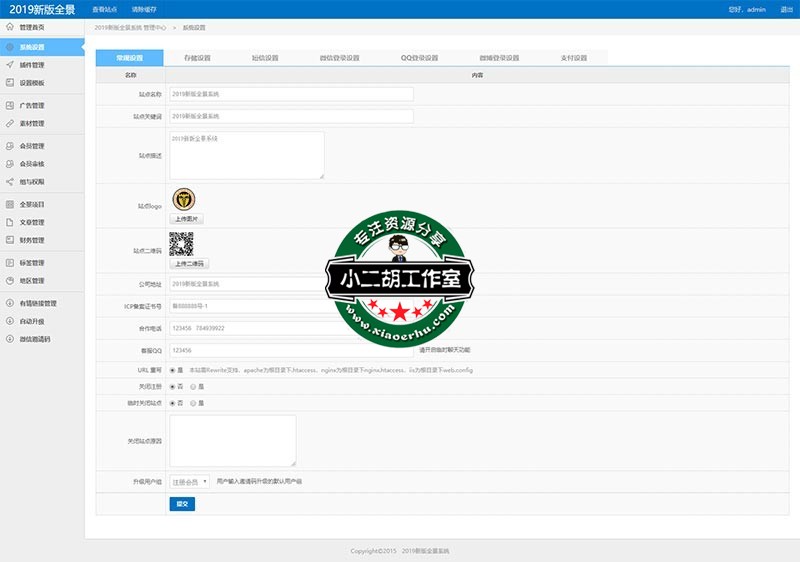The width and height of the screenshot is (800, 562).
Task: Click the gear icon beside 系统设置
Action: click(x=9, y=47)
